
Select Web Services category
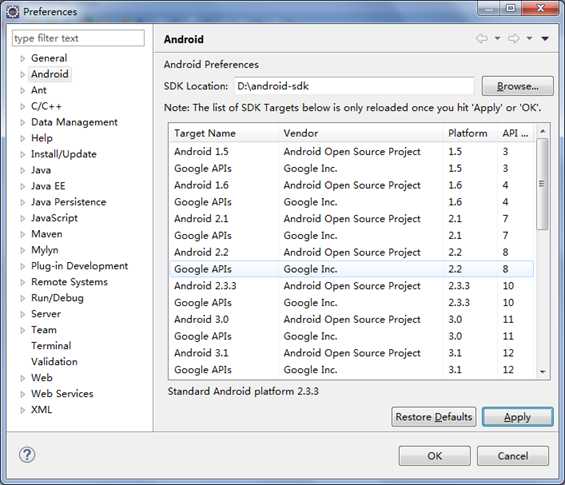(62, 393)
